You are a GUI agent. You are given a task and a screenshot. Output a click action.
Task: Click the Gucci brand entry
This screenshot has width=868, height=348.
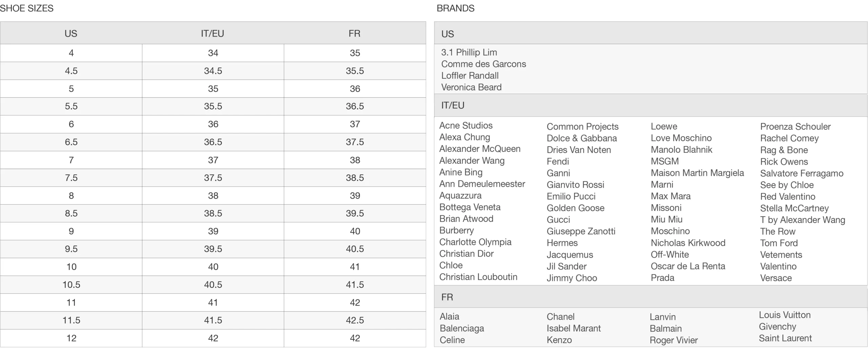(x=558, y=220)
